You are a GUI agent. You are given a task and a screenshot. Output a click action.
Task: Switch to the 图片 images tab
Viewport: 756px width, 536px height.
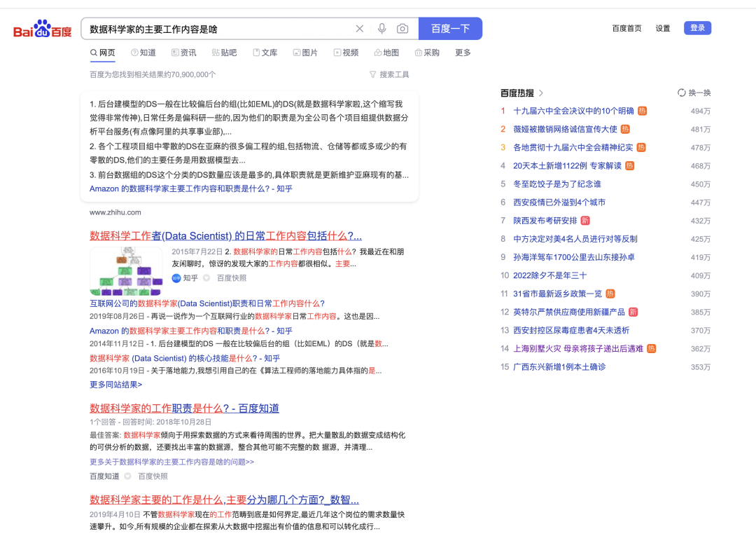coord(305,52)
